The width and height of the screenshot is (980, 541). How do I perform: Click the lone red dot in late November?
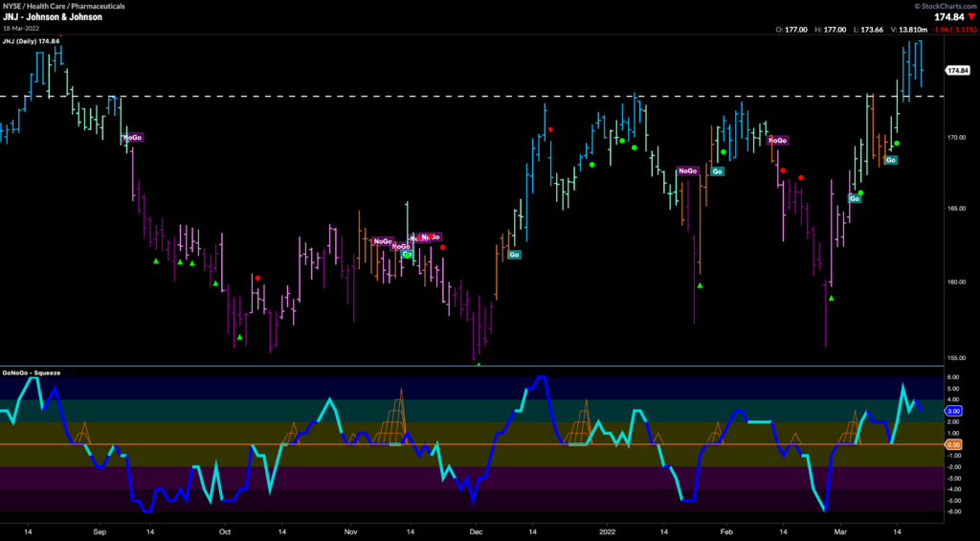click(442, 247)
